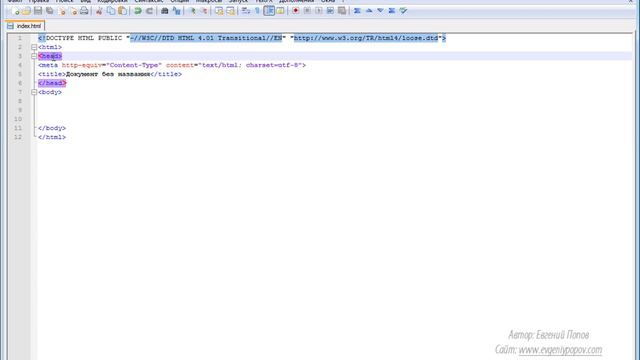Click the Zoom In icon
The height and width of the screenshot is (360, 640).
192,11
